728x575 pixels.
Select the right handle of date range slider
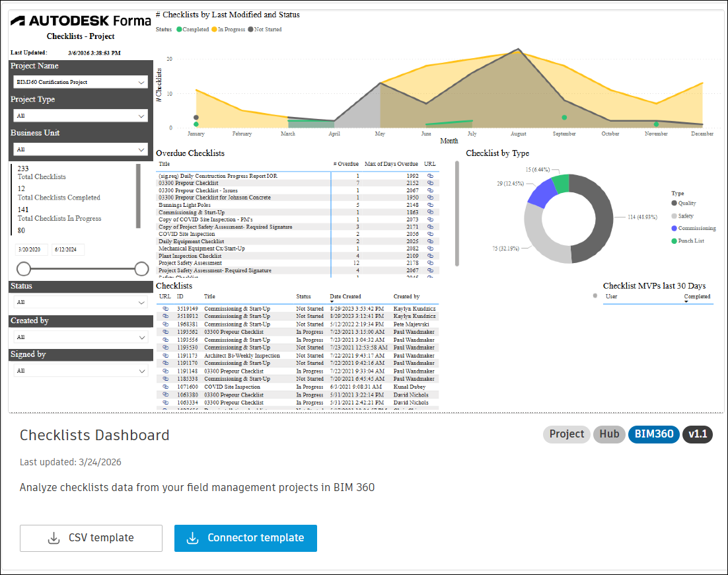click(141, 269)
